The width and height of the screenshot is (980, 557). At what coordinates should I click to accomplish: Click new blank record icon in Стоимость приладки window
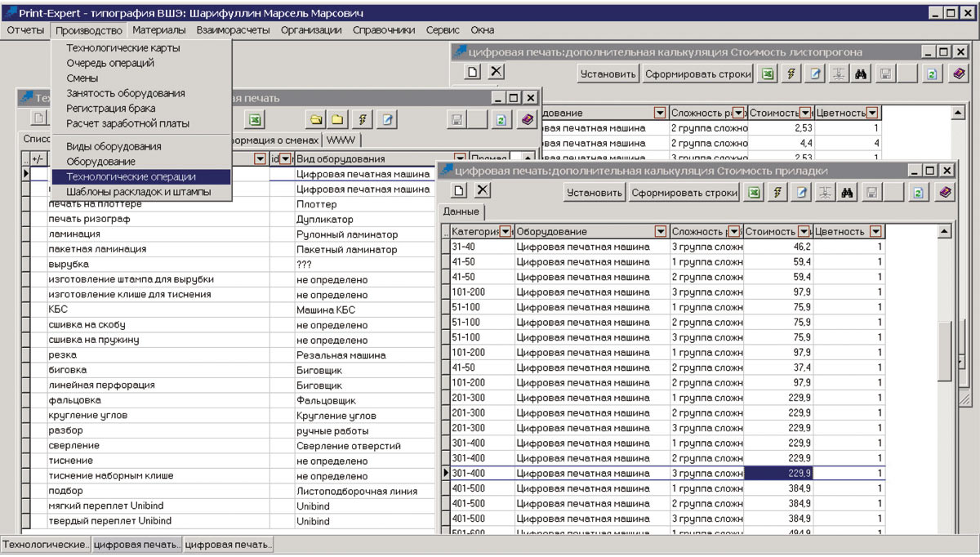tap(459, 190)
